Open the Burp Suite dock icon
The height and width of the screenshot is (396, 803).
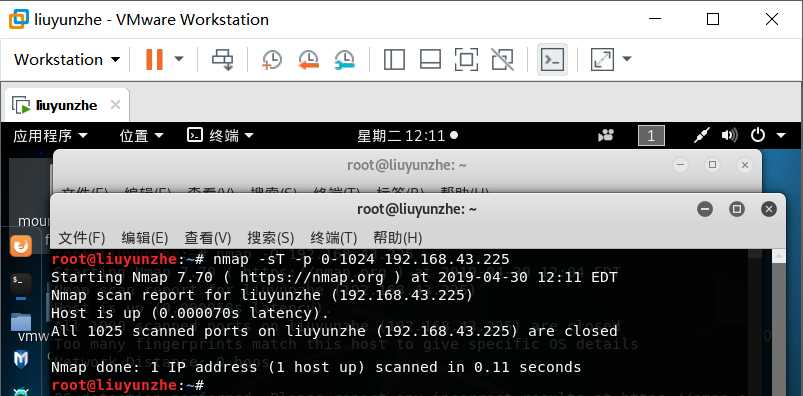pos(21,246)
